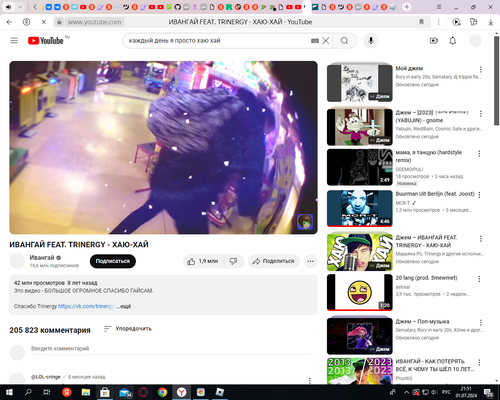Viewport: 500px width, 400px height.
Task: Open 'Buurman Uit Berlijn' video thumbnail
Action: [360, 208]
